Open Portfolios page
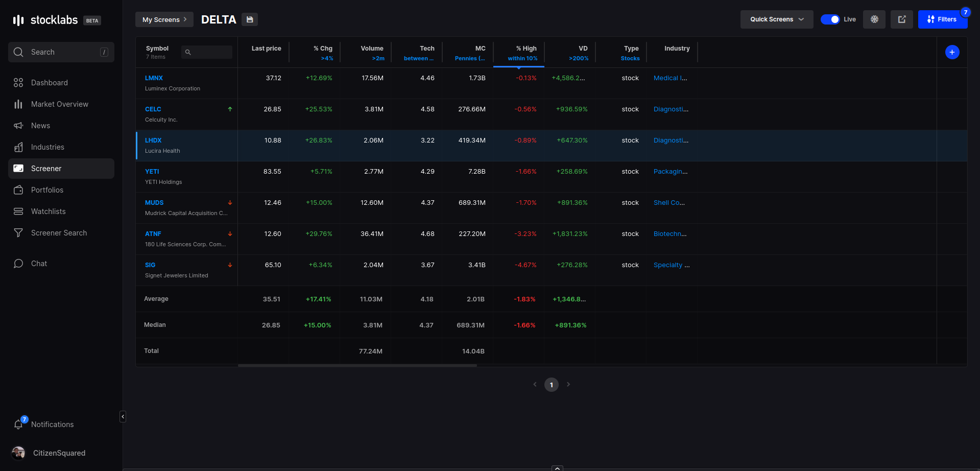This screenshot has width=980, height=471. tap(61, 190)
